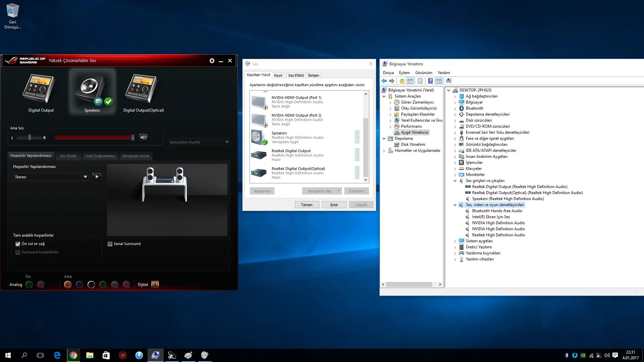
Task: Click the Tamam button
Action: point(307,205)
